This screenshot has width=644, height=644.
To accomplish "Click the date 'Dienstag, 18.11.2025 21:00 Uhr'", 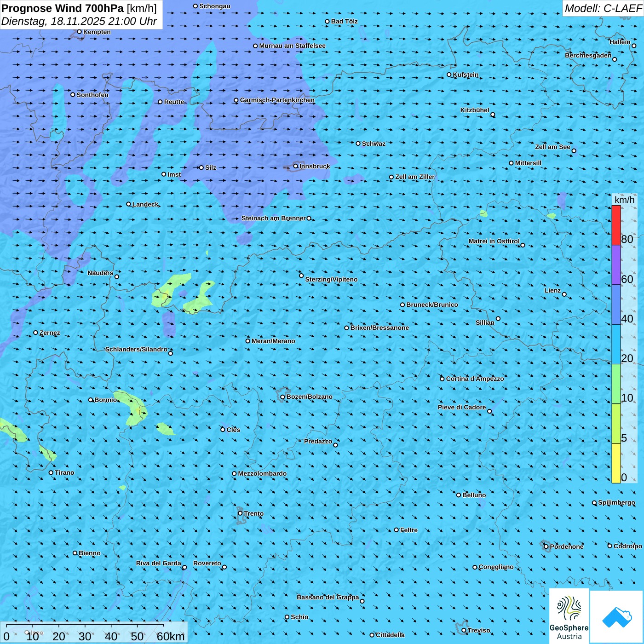I will point(79,21).
